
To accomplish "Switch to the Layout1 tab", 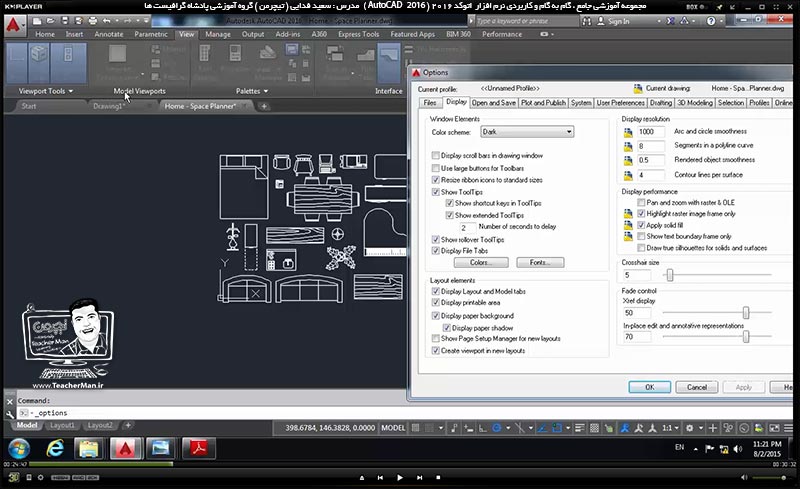I will click(62, 425).
